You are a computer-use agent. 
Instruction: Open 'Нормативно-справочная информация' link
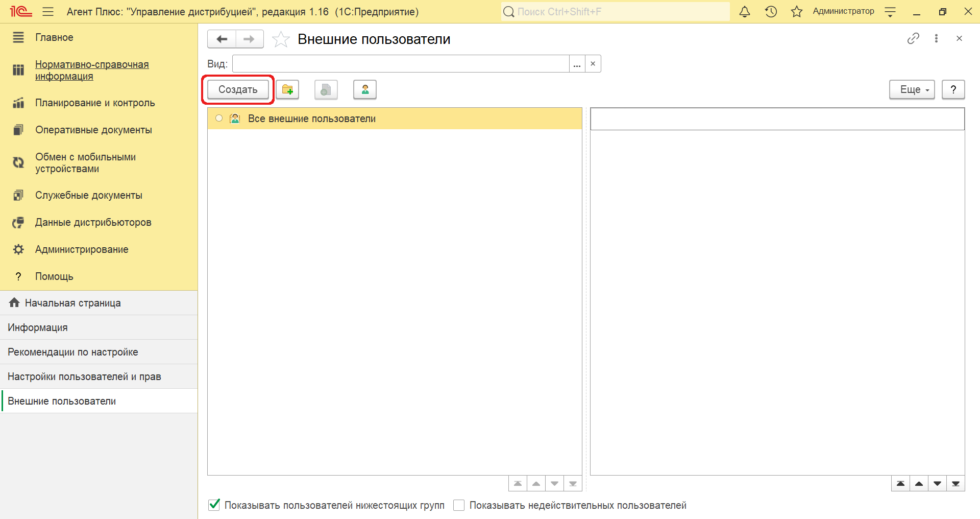coord(92,70)
